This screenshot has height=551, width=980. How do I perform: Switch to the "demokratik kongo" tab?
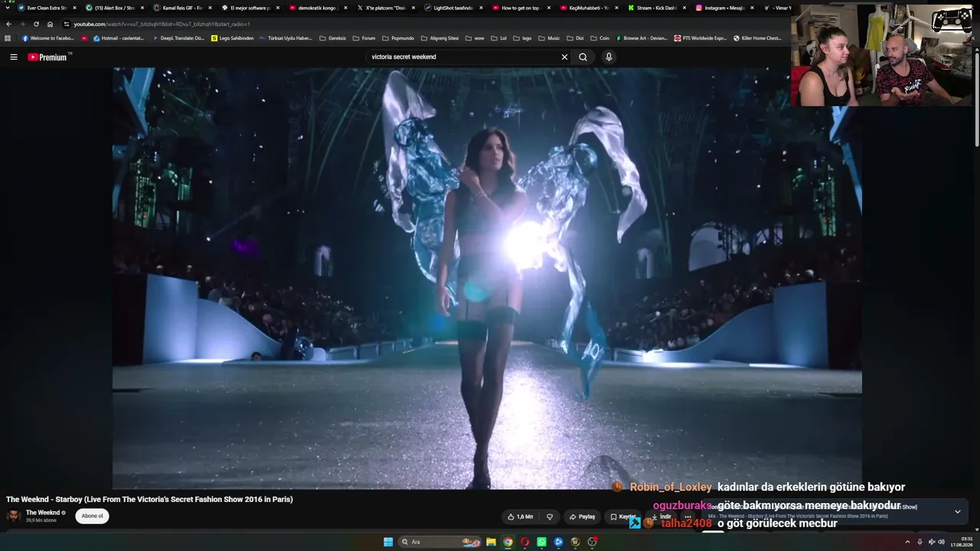(318, 8)
